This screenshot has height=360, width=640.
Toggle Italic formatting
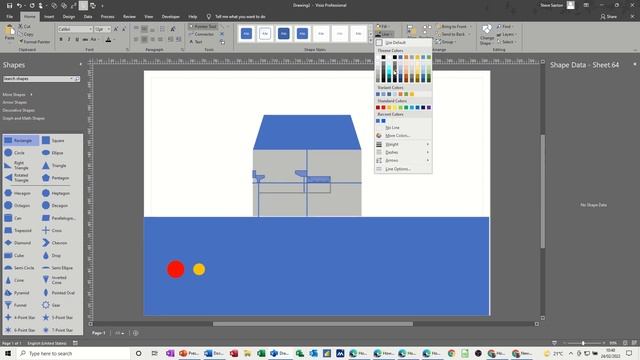coord(69,40)
